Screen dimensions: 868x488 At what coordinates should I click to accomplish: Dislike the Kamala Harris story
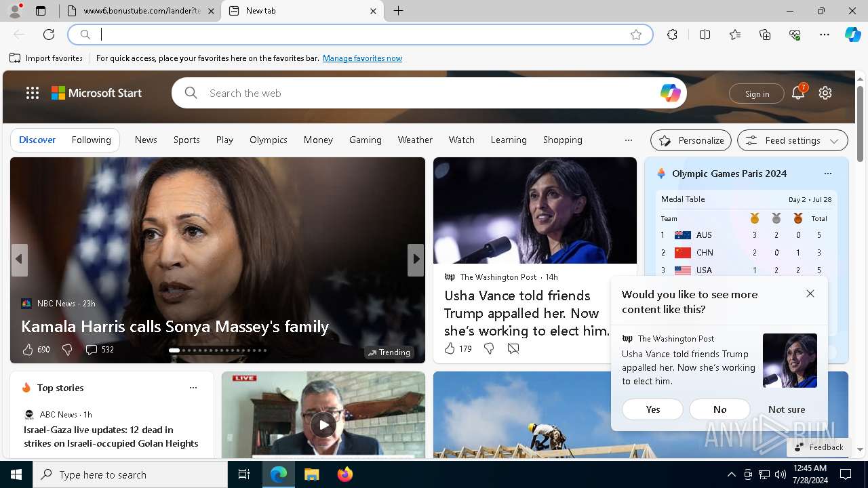coord(67,350)
